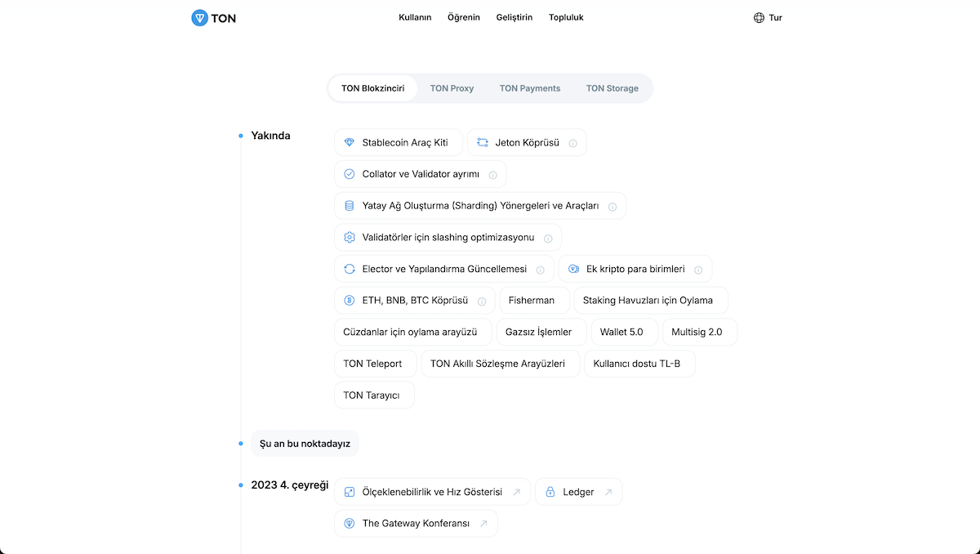This screenshot has height=554, width=980.
Task: Click info icon beside Collator ve Validator ayrımı
Action: (x=492, y=175)
